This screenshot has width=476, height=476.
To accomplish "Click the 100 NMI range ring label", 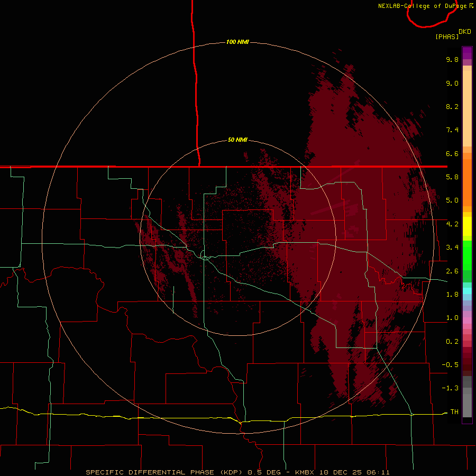I will point(237,42).
